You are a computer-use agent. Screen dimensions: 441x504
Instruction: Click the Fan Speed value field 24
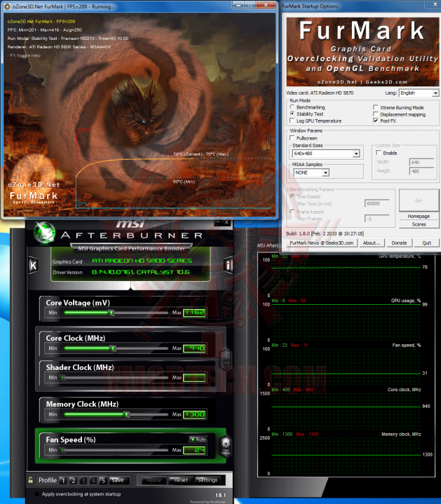(x=194, y=450)
